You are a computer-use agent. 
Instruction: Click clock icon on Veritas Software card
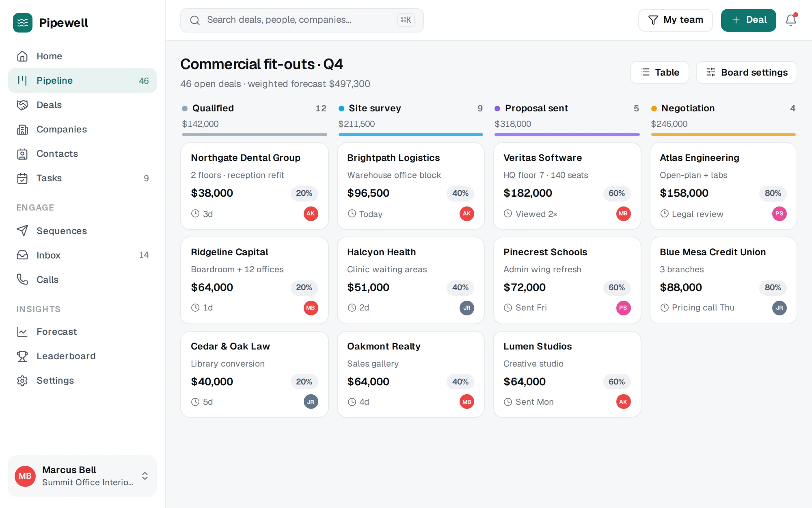(x=508, y=213)
